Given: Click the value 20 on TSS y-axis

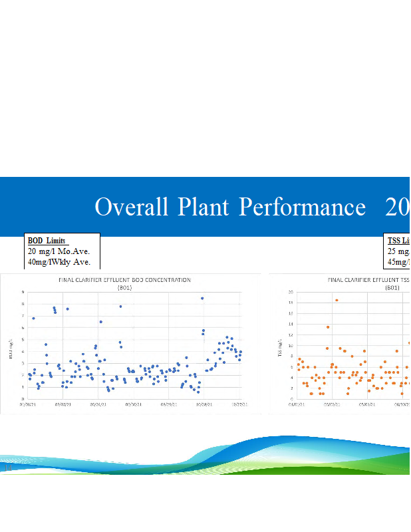Looking at the screenshot, I should (290, 292).
